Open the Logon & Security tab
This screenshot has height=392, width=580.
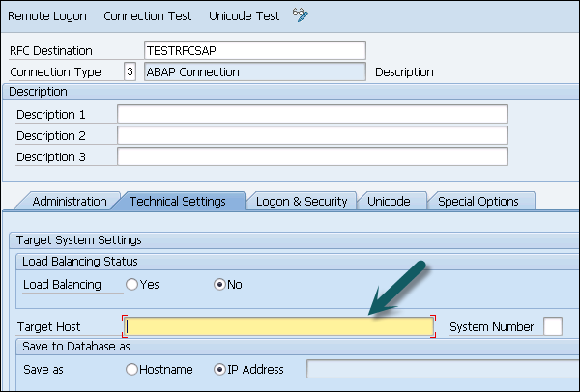(301, 201)
